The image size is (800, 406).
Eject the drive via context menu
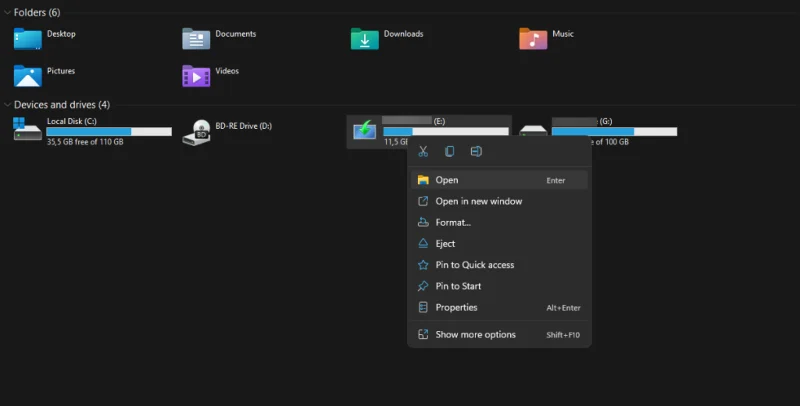(x=499, y=244)
